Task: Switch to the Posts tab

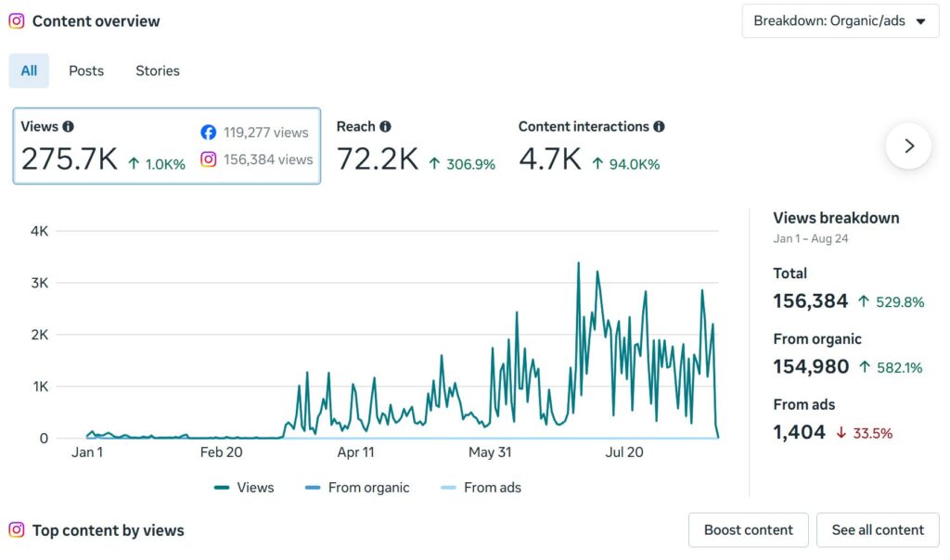Action: pyautogui.click(x=86, y=70)
